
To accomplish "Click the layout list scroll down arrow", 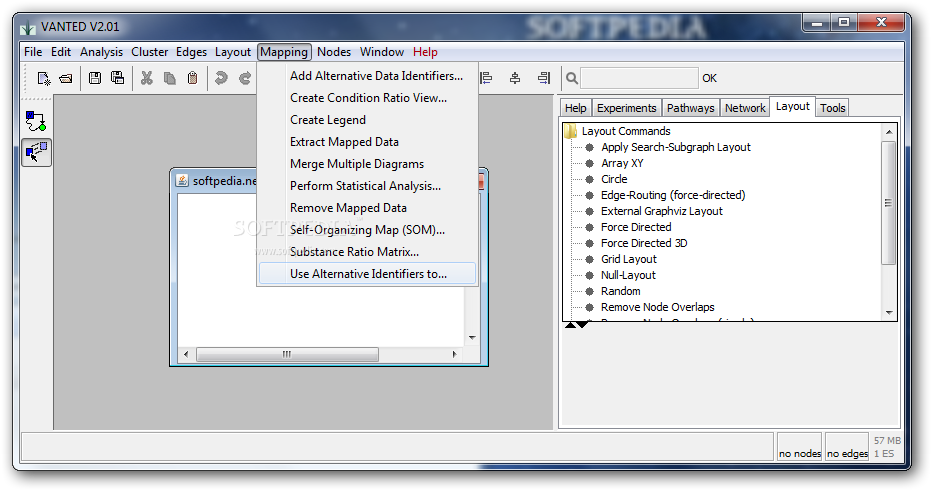I will [889, 313].
